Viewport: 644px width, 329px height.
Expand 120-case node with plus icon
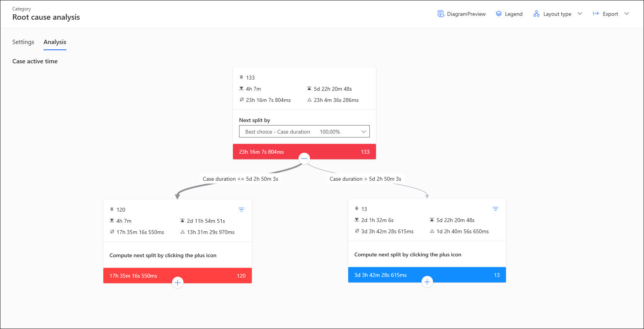coord(177,283)
